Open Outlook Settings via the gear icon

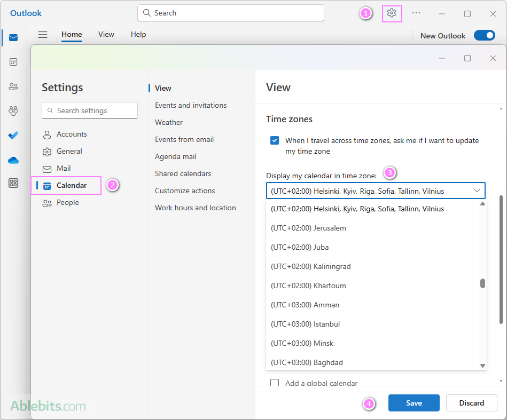click(x=392, y=13)
